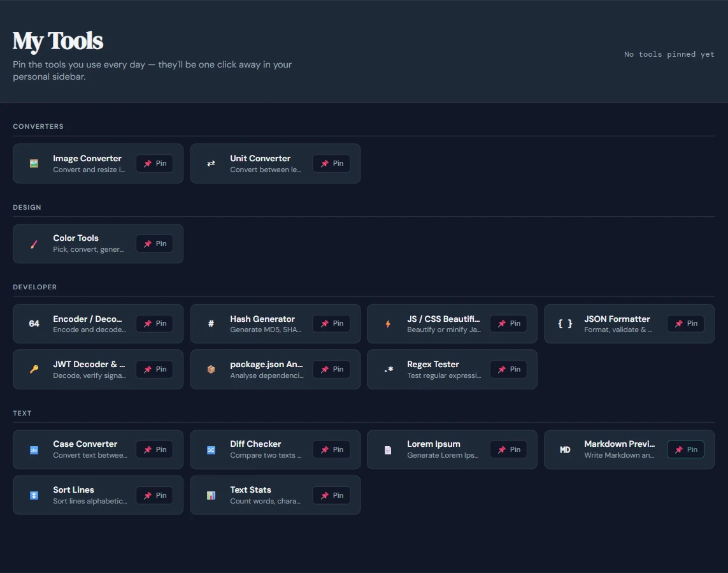Screen dimensions: 728x573
Task: Select the Hash Generator hash icon
Action: tap(210, 323)
